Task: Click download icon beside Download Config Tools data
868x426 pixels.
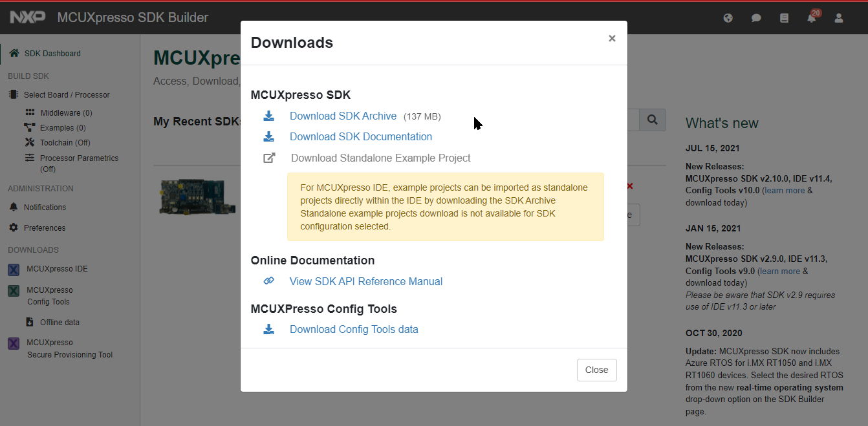Action: [x=268, y=329]
